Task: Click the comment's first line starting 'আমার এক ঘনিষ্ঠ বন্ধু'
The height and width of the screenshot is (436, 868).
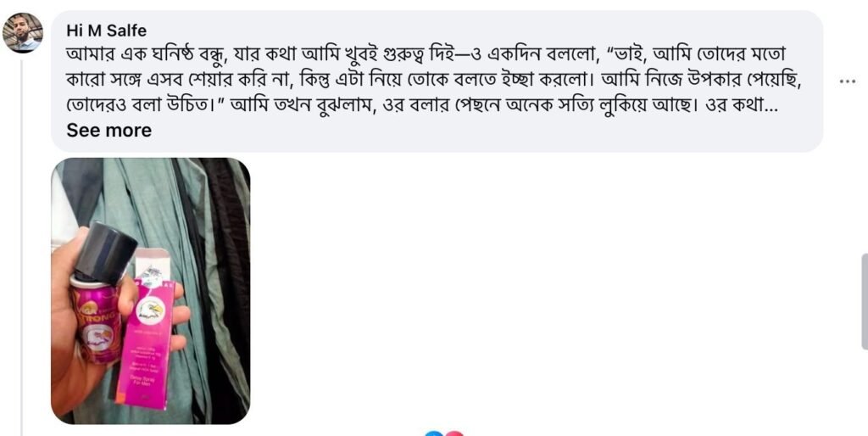Action: coord(426,55)
